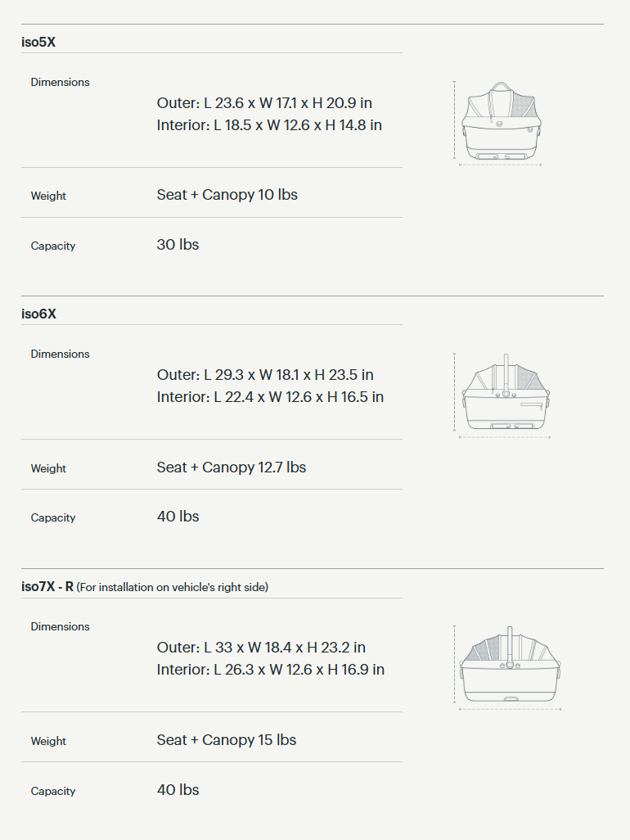The height and width of the screenshot is (840, 630).
Task: Click the 30 lbs capacity value
Action: pyautogui.click(x=178, y=245)
